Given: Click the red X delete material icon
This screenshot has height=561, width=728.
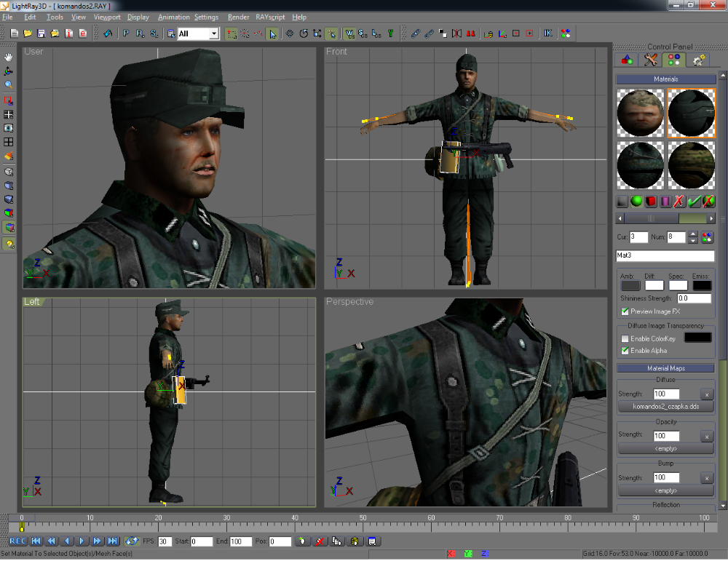Looking at the screenshot, I should coord(679,202).
